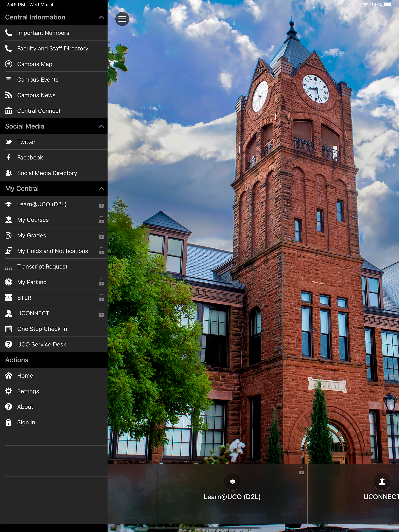The image size is (399, 532).
Task: Tap the Facebook icon
Action: click(9, 158)
